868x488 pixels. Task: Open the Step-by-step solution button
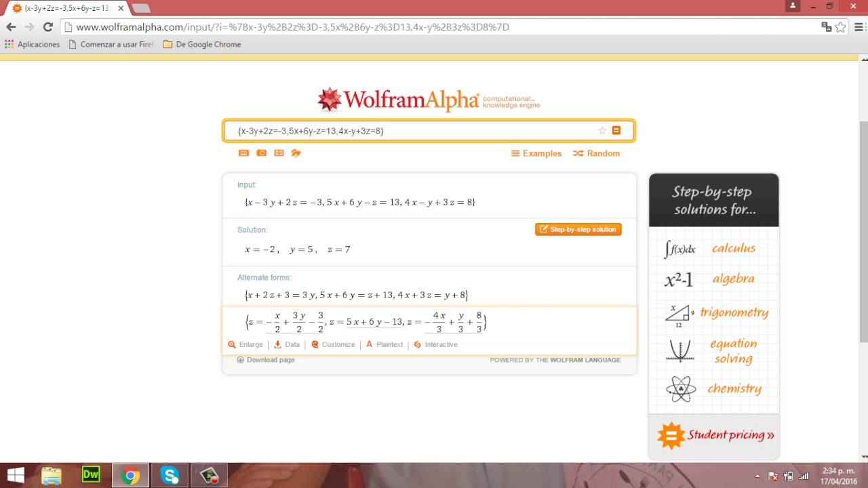(x=578, y=230)
